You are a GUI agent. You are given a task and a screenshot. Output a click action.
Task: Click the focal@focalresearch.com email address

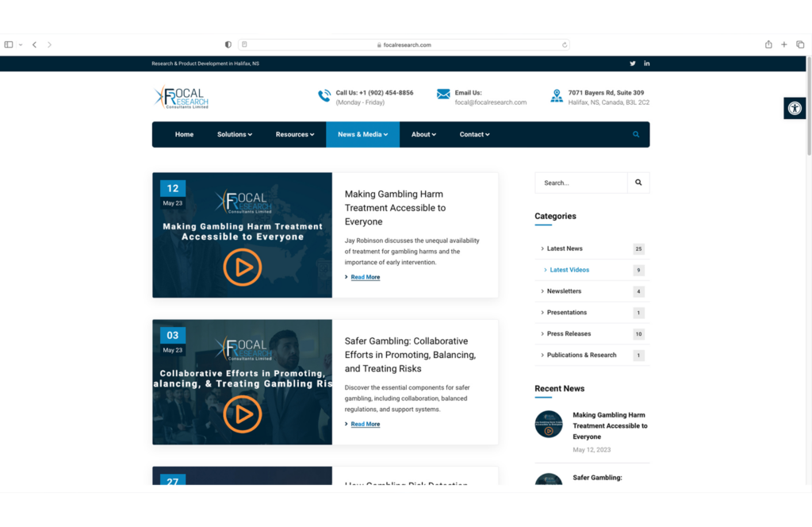pos(490,102)
